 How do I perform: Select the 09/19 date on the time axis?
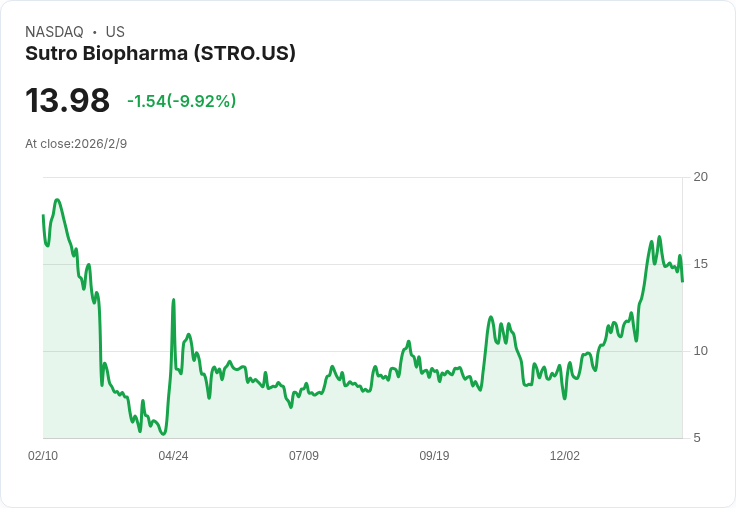coord(434,456)
